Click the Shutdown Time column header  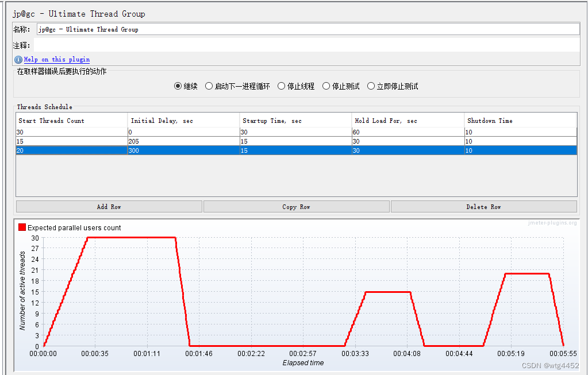(521, 121)
